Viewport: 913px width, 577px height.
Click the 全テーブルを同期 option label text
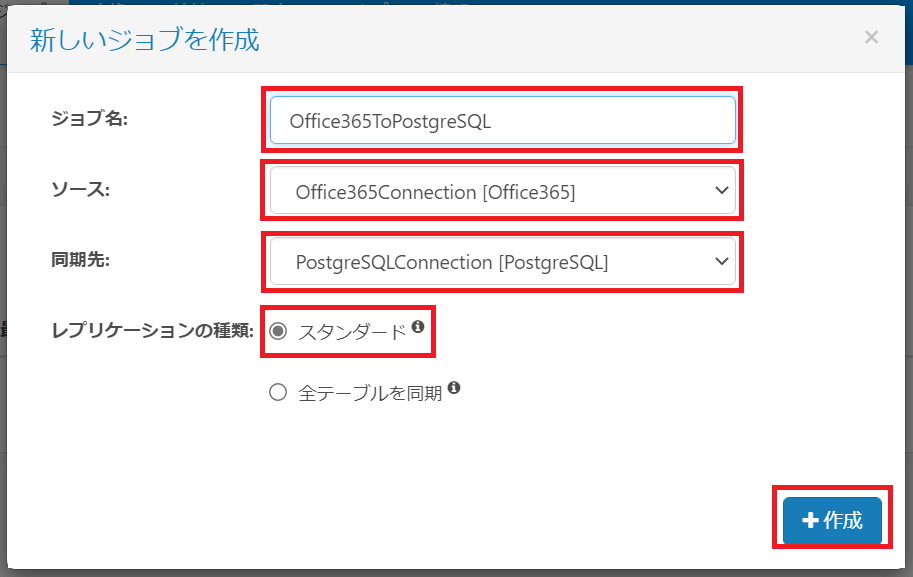coord(370,394)
